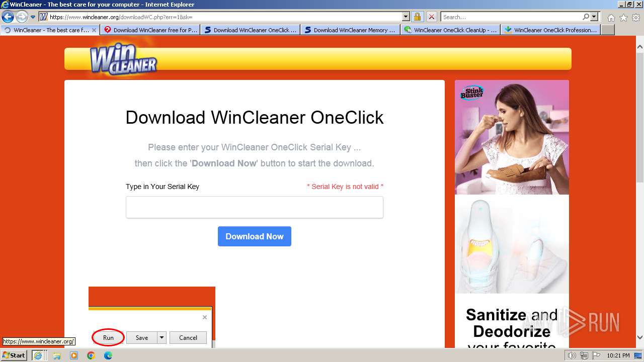The image size is (644, 362).
Task: Click the 'Type in Your Serial Key' label
Action: 163,187
